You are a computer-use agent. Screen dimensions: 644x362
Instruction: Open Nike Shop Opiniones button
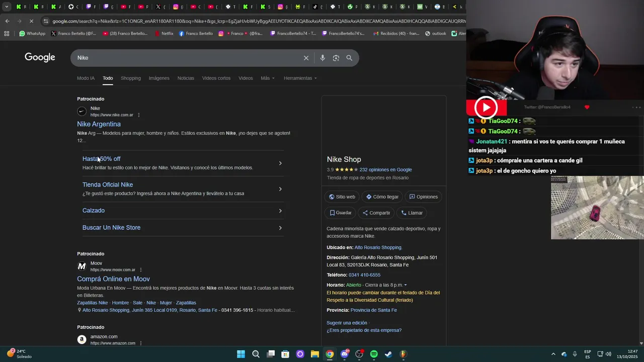(424, 197)
